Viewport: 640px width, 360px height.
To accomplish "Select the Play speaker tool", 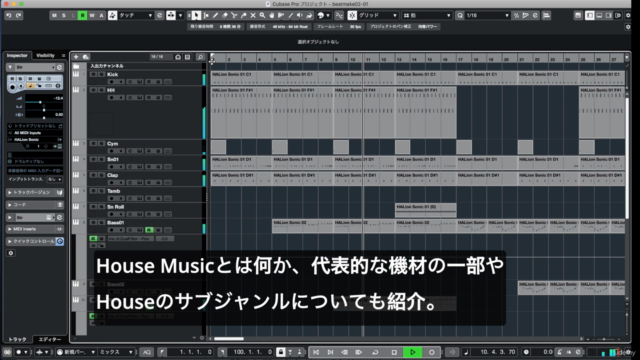I will coord(300,16).
